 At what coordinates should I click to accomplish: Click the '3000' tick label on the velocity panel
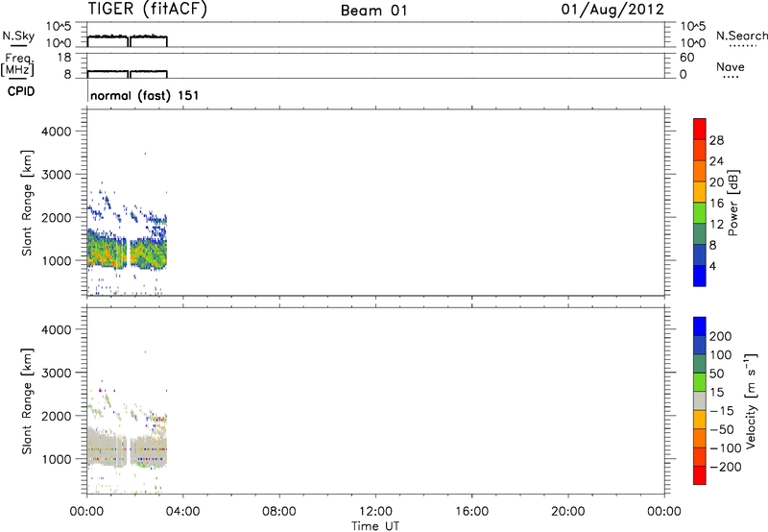57,373
